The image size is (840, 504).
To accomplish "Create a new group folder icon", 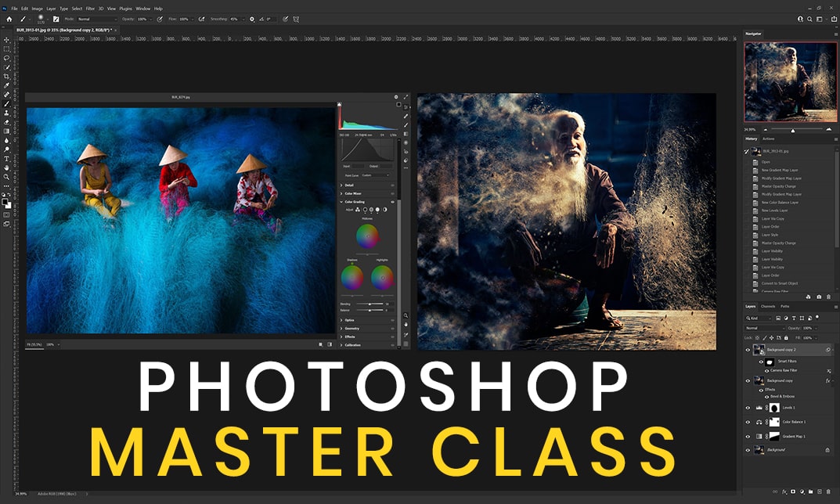I will point(810,491).
